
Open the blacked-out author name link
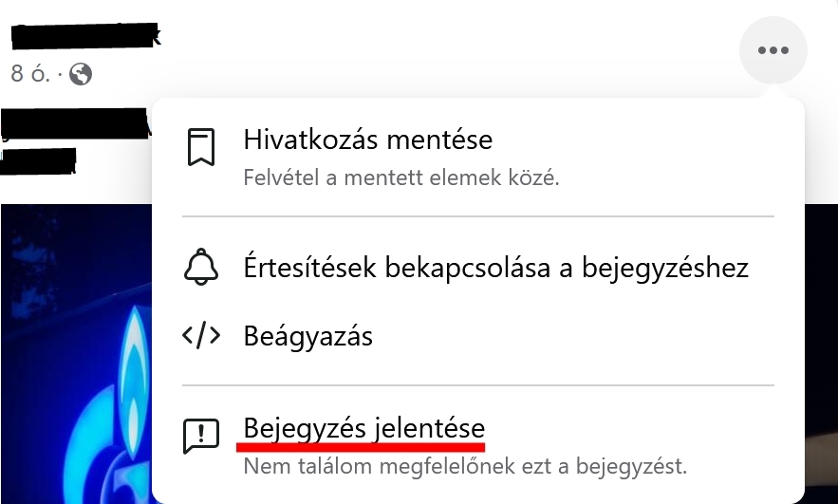[x=85, y=35]
